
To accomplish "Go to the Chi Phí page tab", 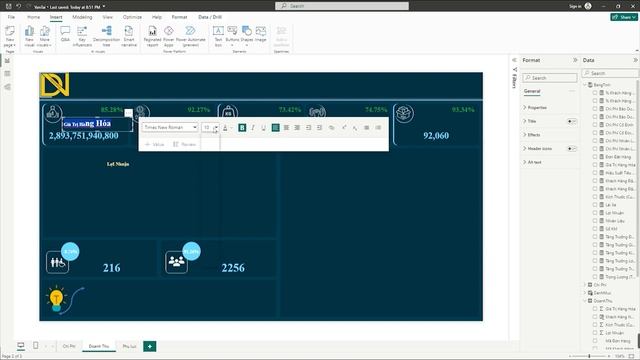I will (69, 346).
